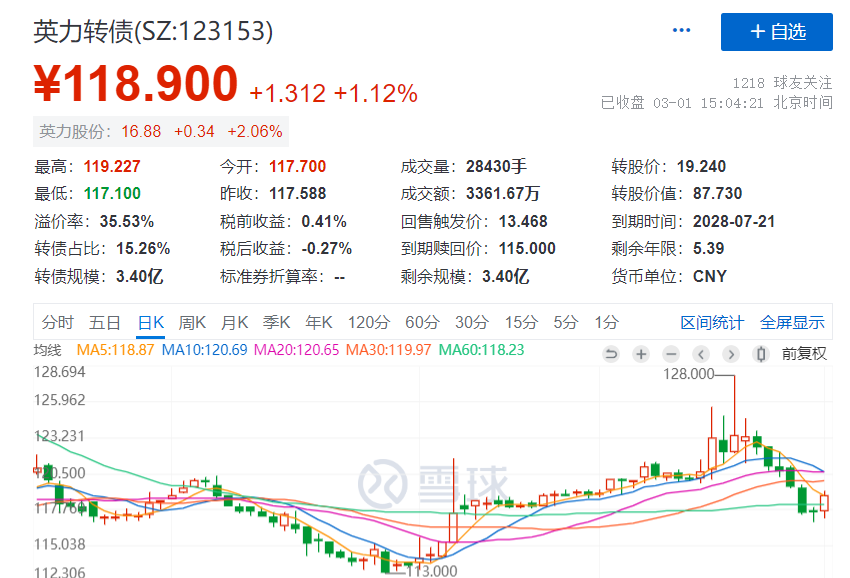Click the 成交量 value 28430手
The height and width of the screenshot is (578, 850).
click(496, 166)
